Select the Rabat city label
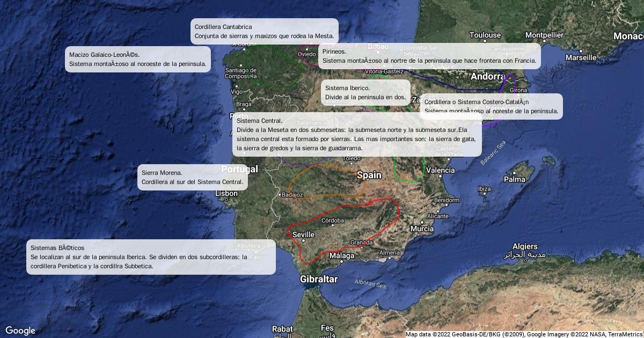 [282, 328]
